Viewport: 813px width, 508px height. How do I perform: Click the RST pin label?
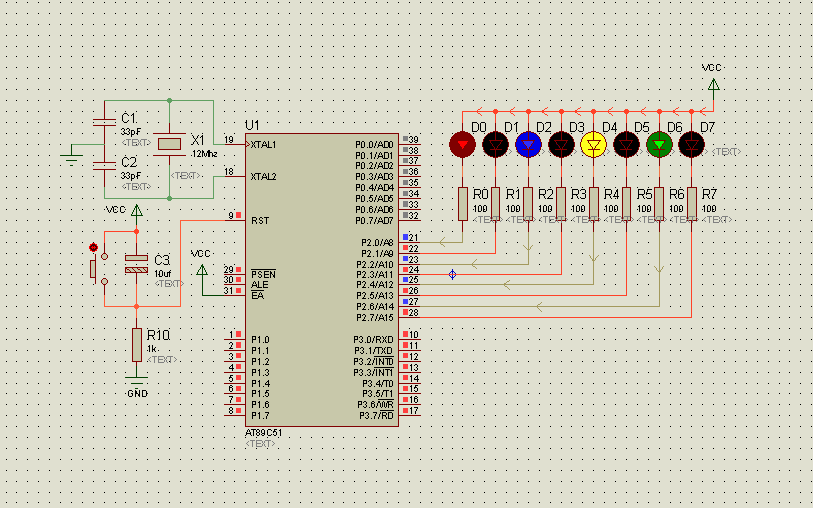[260, 220]
